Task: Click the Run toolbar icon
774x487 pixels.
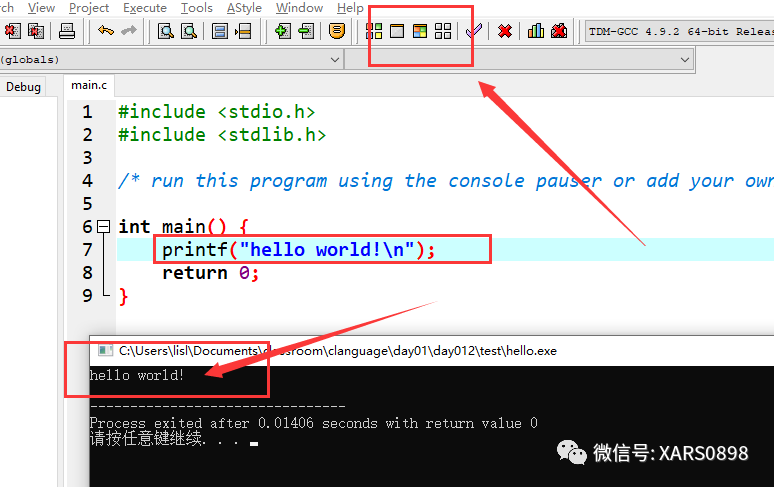Action: click(397, 31)
